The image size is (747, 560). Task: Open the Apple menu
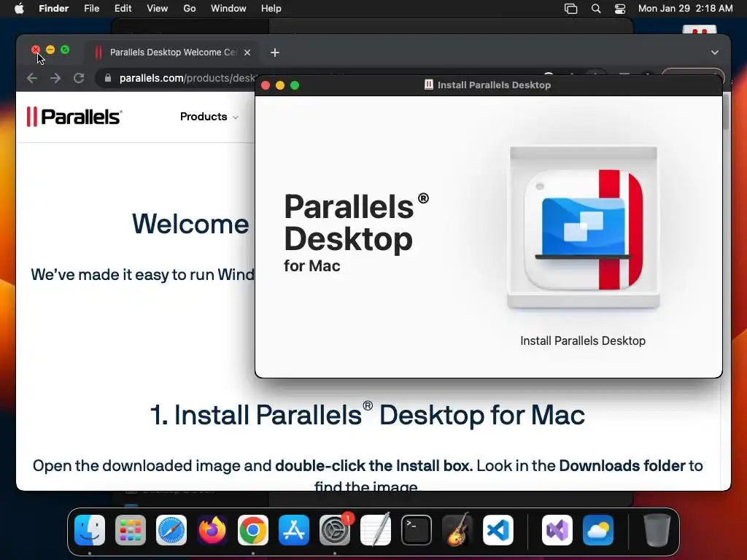coord(19,9)
